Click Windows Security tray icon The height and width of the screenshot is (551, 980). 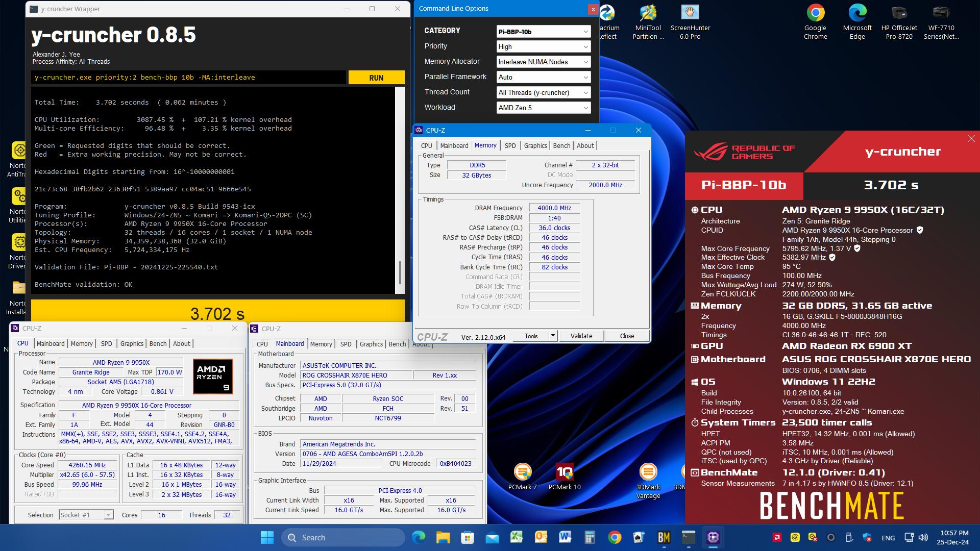tap(867, 537)
